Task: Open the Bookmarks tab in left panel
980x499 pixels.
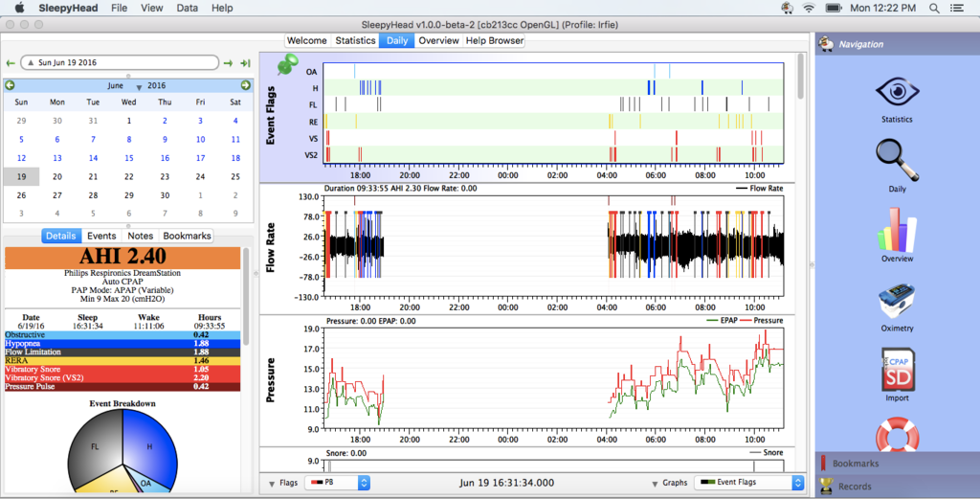Action: (x=187, y=236)
